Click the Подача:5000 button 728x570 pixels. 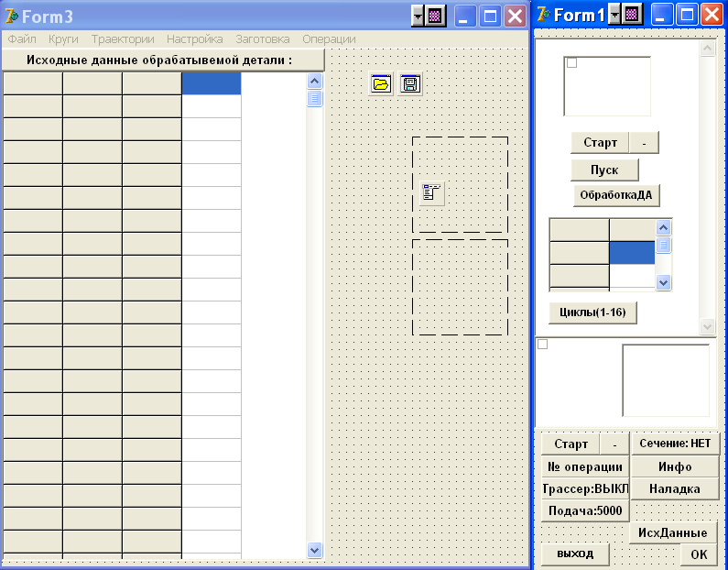[x=585, y=511]
